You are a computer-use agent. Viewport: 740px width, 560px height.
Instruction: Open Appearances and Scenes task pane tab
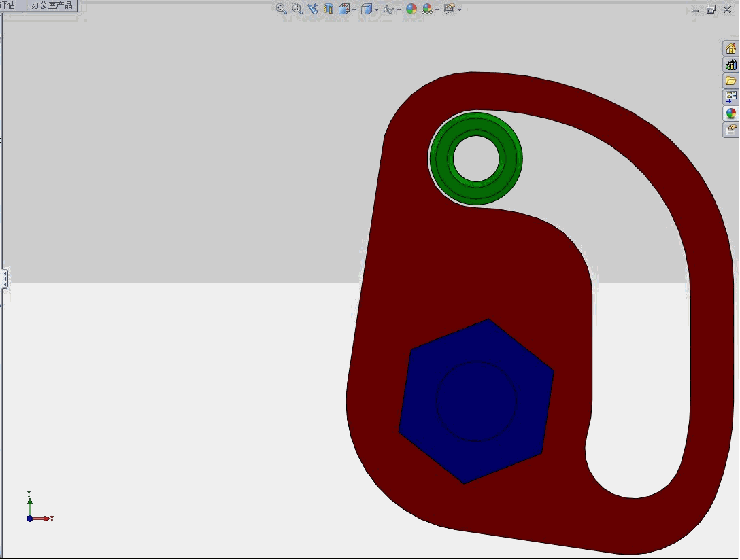pos(730,113)
